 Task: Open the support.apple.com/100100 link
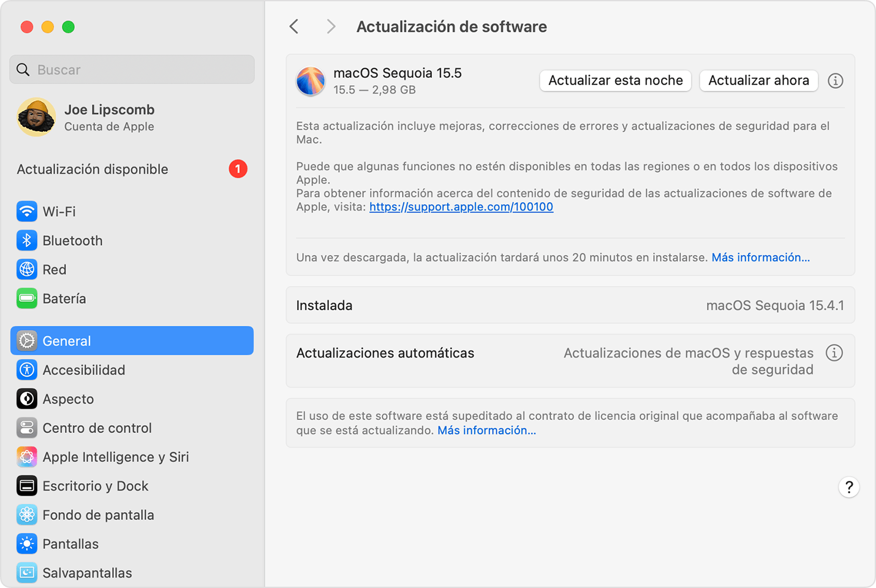point(461,207)
